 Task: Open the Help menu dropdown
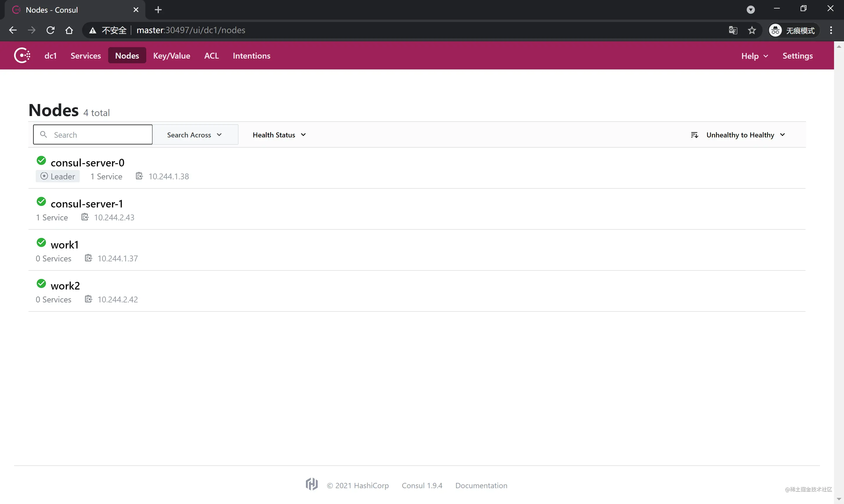[x=754, y=56]
